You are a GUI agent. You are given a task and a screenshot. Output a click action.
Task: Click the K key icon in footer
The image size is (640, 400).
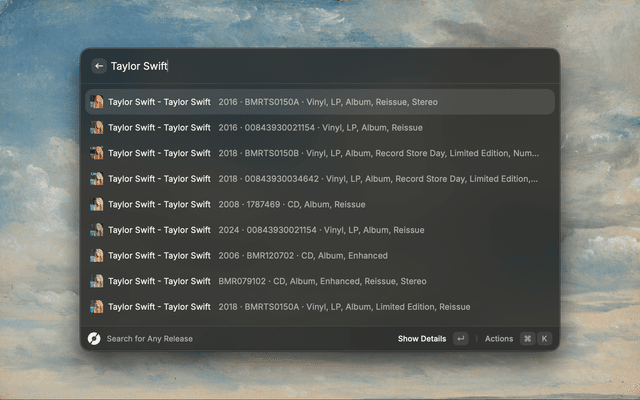545,339
